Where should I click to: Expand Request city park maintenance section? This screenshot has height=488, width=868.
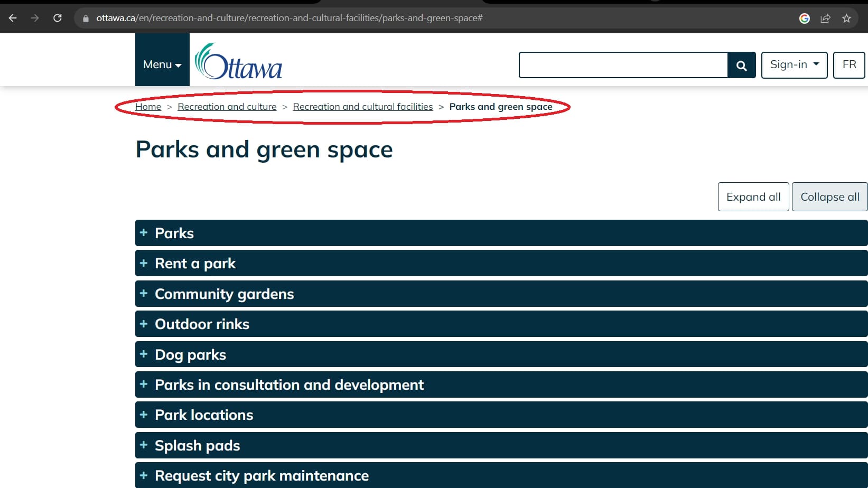pyautogui.click(x=501, y=475)
